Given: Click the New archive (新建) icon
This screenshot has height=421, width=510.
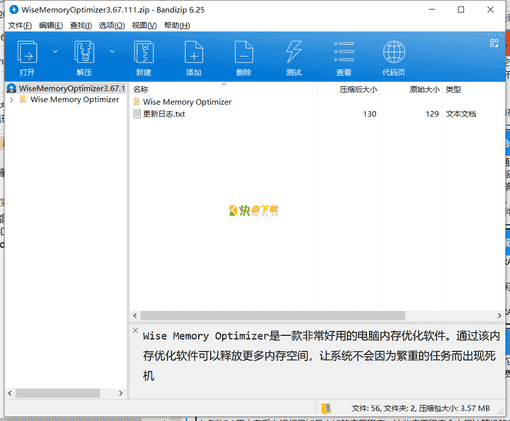Looking at the screenshot, I should (x=144, y=52).
